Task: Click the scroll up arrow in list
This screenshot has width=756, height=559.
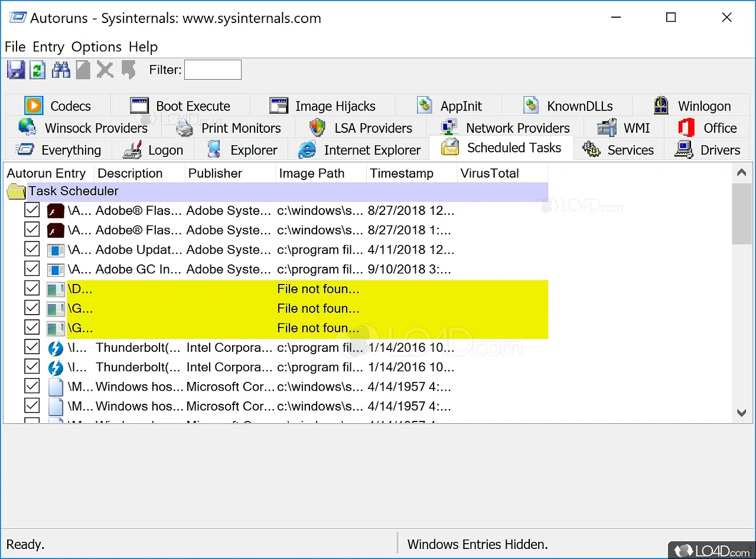Action: pyautogui.click(x=742, y=173)
